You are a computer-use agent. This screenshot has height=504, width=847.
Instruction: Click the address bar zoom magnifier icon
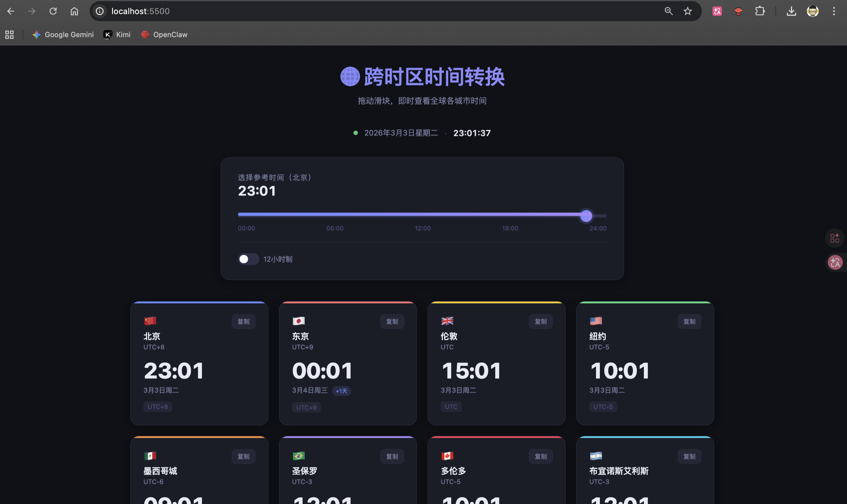click(668, 11)
